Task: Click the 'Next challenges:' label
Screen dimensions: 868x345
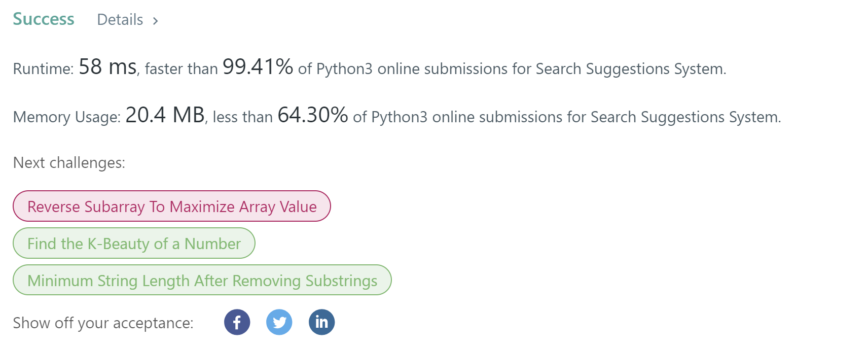Action: [x=69, y=163]
